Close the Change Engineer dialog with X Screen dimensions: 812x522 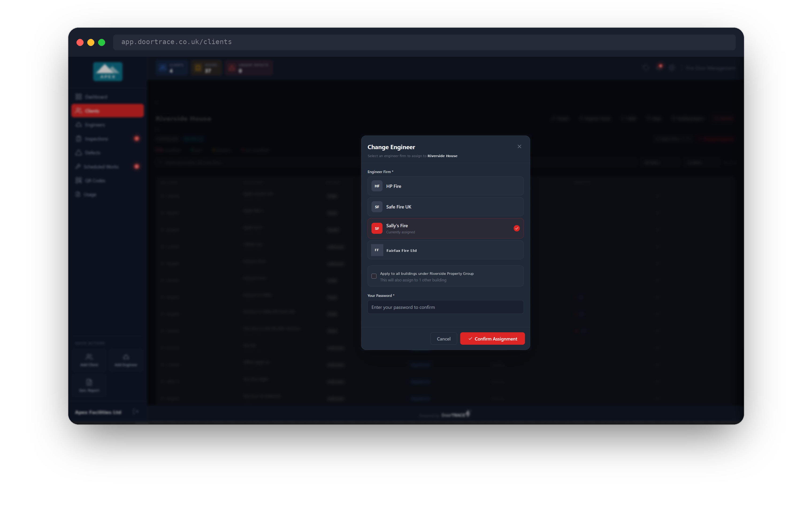click(519, 146)
